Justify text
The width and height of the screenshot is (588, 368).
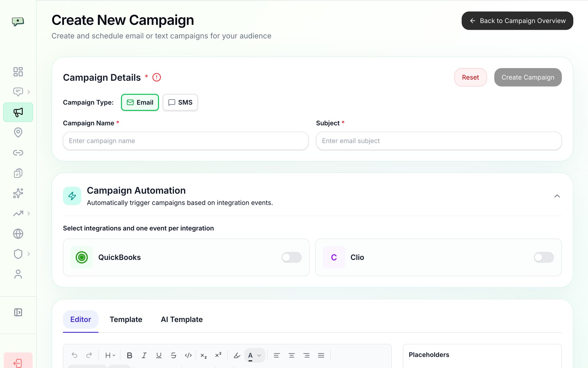pyautogui.click(x=321, y=355)
